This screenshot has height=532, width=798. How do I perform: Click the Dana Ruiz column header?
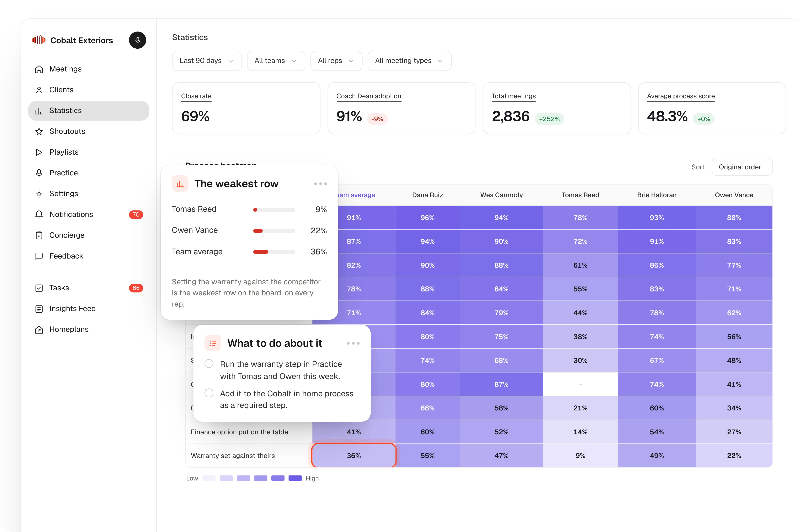[x=427, y=195]
